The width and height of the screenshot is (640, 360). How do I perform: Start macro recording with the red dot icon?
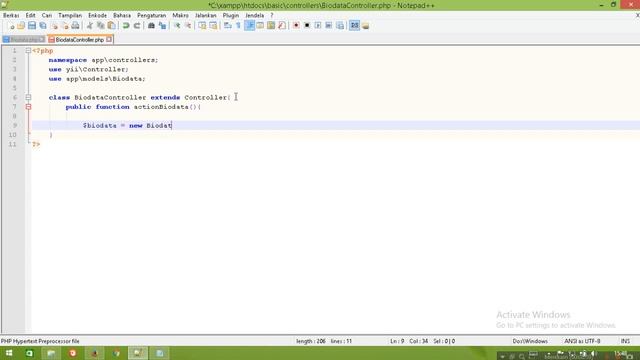click(x=296, y=26)
